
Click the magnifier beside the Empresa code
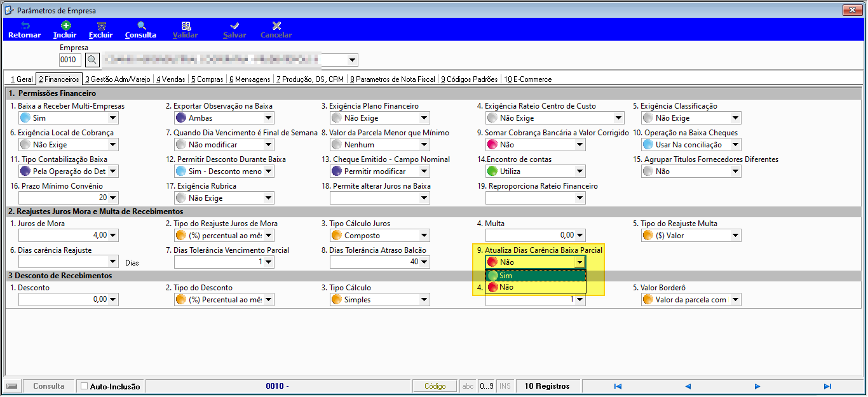coord(93,60)
